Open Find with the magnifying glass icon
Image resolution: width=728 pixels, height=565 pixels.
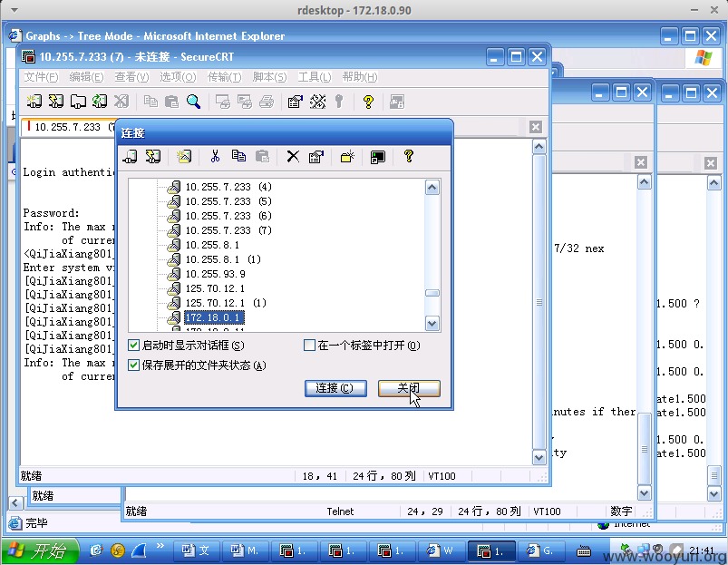click(193, 102)
